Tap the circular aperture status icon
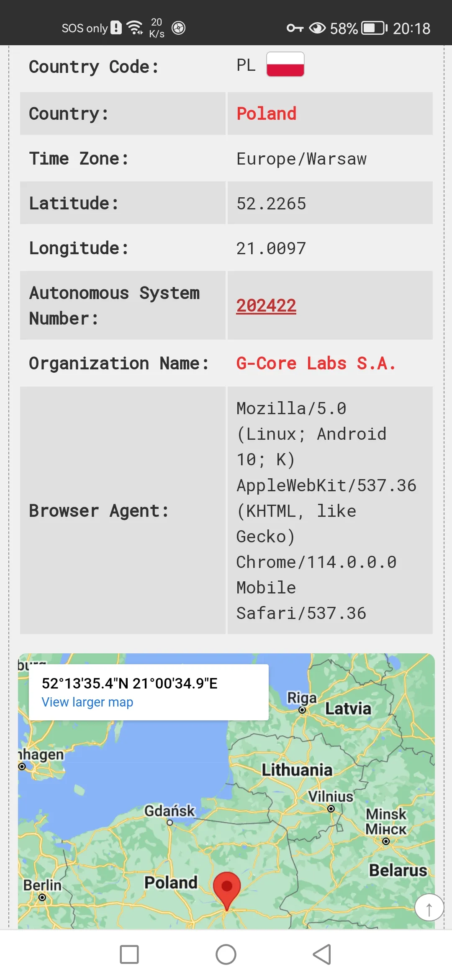This screenshot has width=452, height=980. (x=179, y=28)
